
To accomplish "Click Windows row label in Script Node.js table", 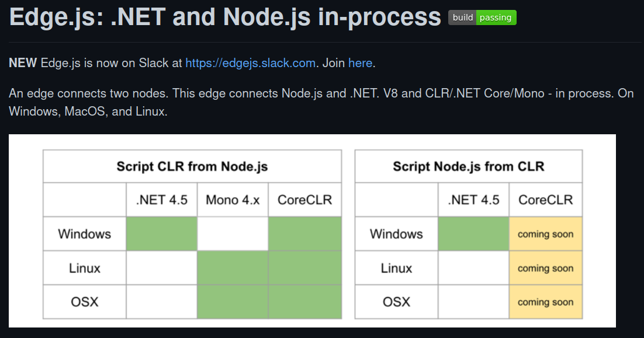I will pos(396,234).
